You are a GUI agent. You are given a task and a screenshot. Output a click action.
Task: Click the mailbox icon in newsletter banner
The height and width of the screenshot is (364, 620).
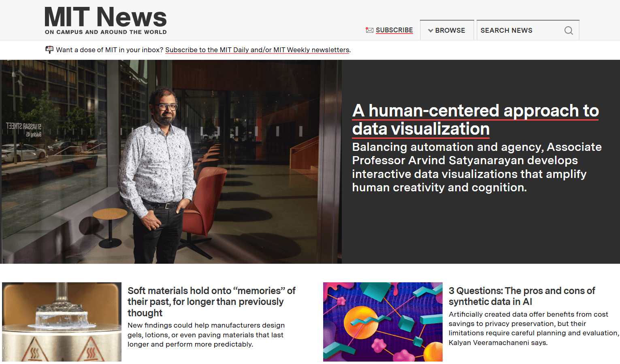tap(49, 50)
